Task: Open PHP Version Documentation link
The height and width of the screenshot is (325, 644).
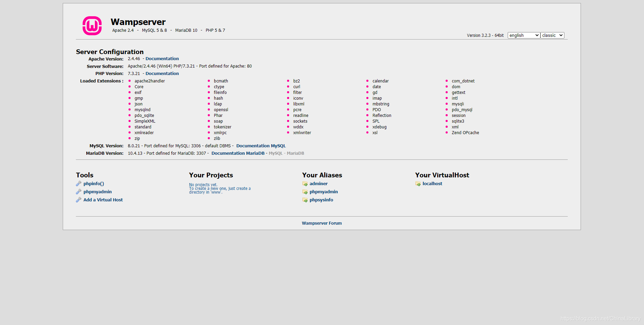Action: click(162, 74)
